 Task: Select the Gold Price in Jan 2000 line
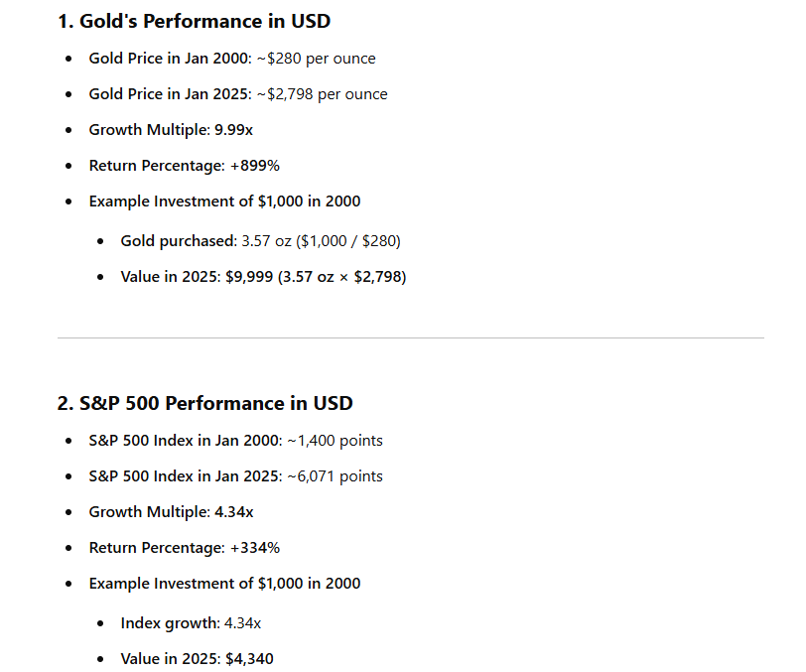click(x=232, y=59)
